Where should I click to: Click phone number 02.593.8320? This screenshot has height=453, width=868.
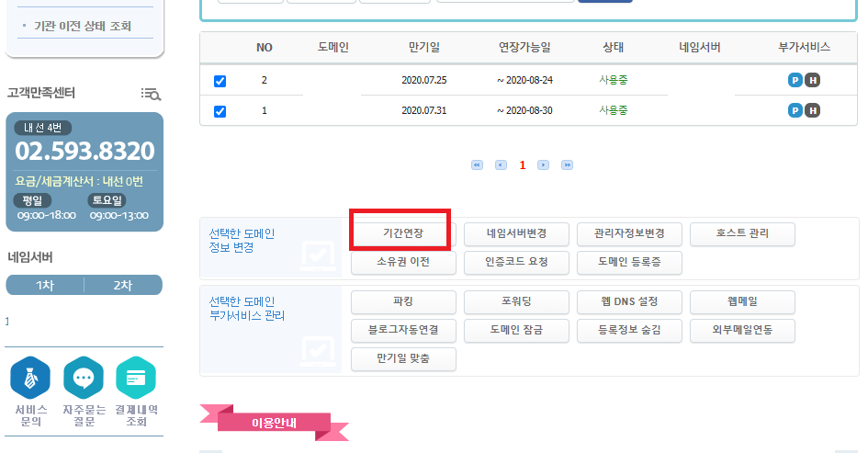tap(85, 152)
